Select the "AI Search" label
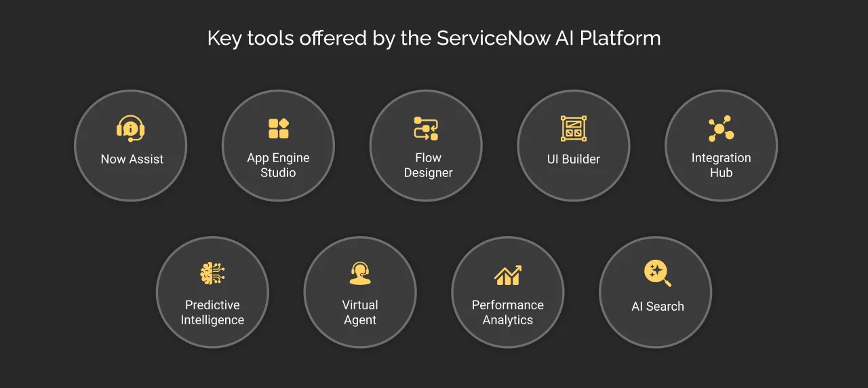 click(x=658, y=307)
